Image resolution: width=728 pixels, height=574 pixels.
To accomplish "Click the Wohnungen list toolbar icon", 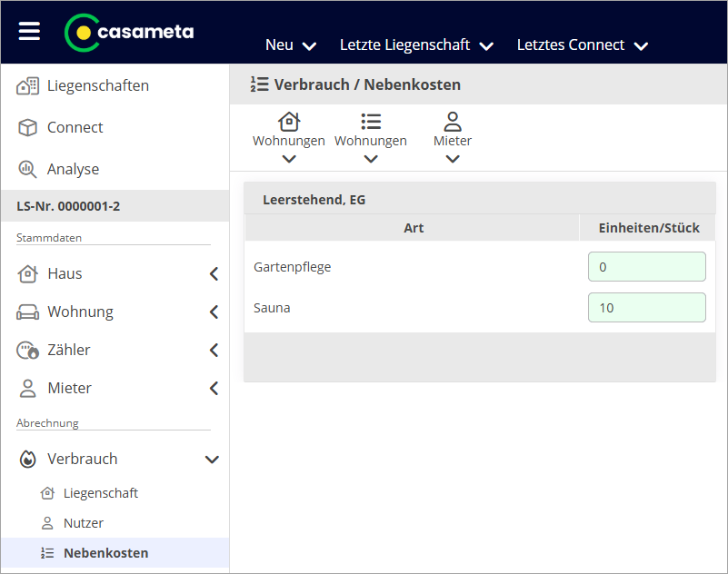I will (x=371, y=122).
